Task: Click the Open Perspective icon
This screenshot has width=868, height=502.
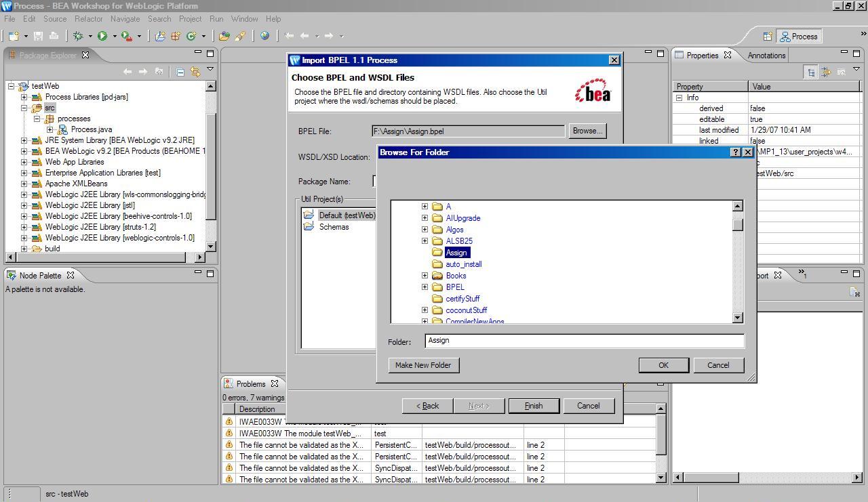Action: pos(768,37)
